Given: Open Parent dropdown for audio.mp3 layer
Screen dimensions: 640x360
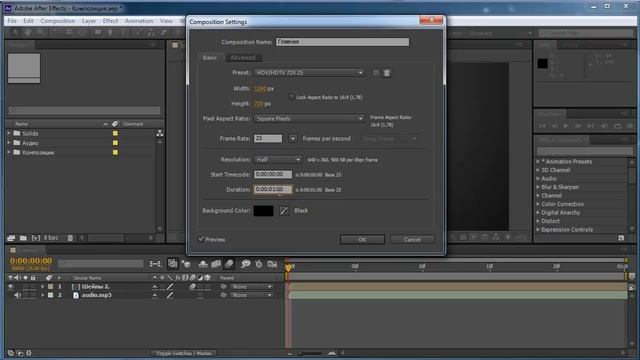Looking at the screenshot, I should pyautogui.click(x=251, y=295).
